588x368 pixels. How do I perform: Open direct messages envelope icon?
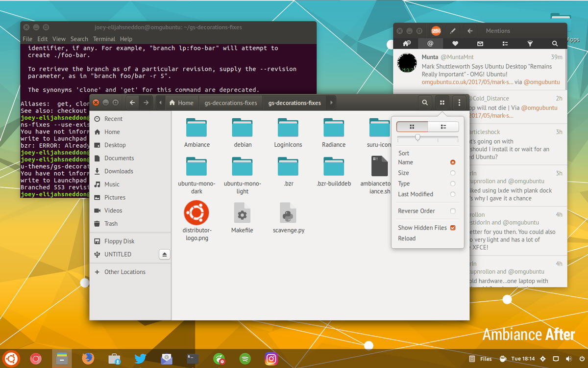pyautogui.click(x=480, y=44)
